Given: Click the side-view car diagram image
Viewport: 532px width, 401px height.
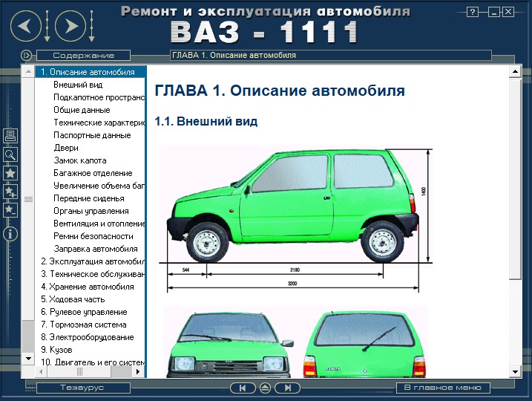Looking at the screenshot, I should [x=296, y=219].
